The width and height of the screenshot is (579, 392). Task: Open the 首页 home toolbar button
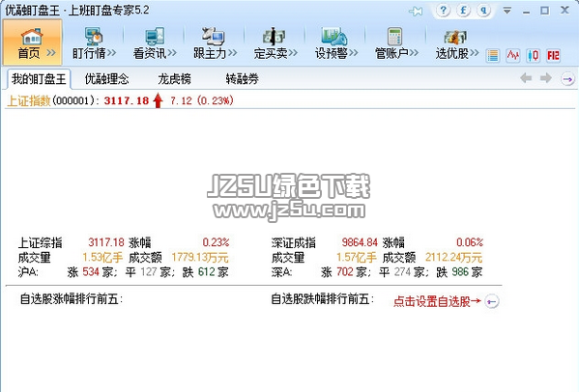tap(33, 42)
